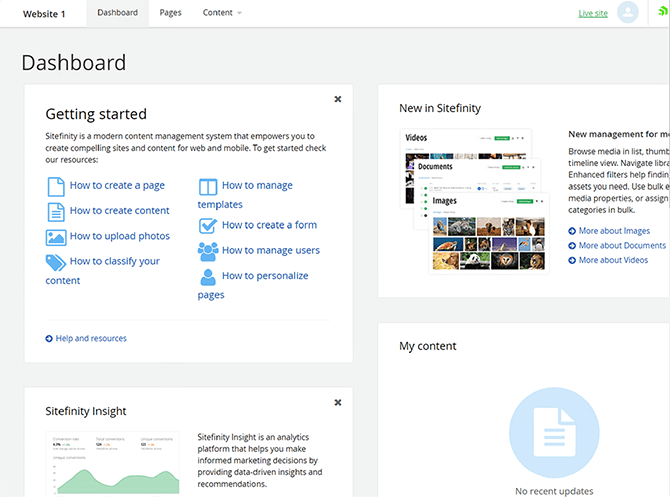This screenshot has width=670, height=497.
Task: Click the page icon beside How to create a page
Action: (x=55, y=186)
